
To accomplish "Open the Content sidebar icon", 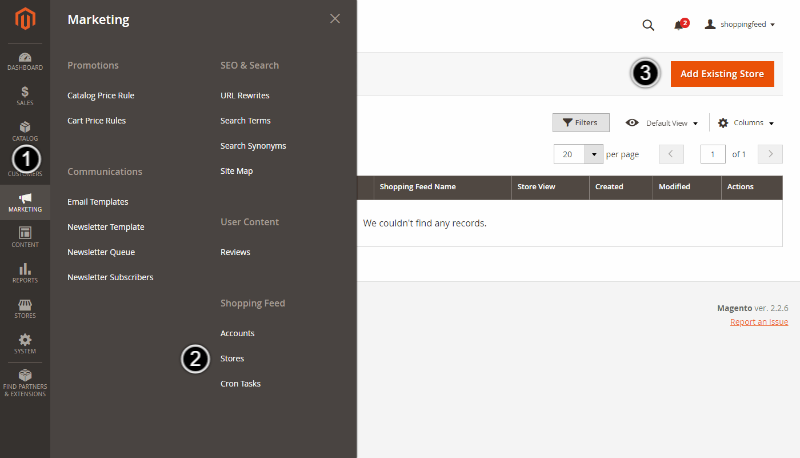I will 25,238.
